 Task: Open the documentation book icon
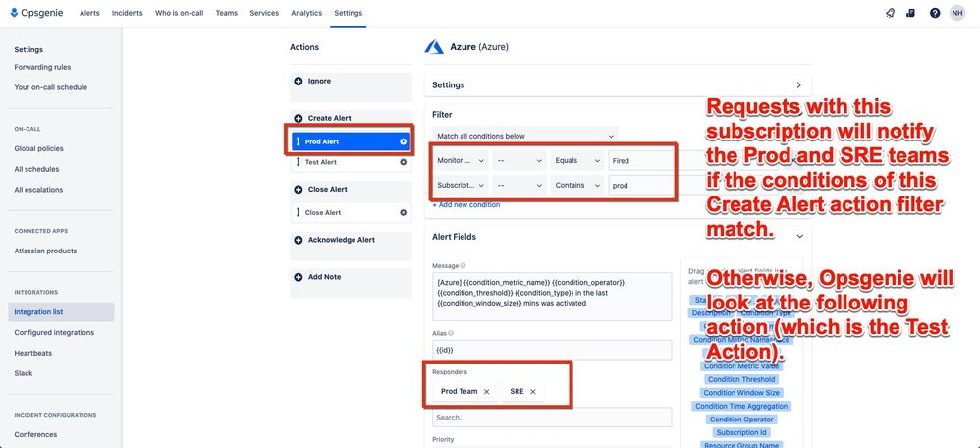911,13
